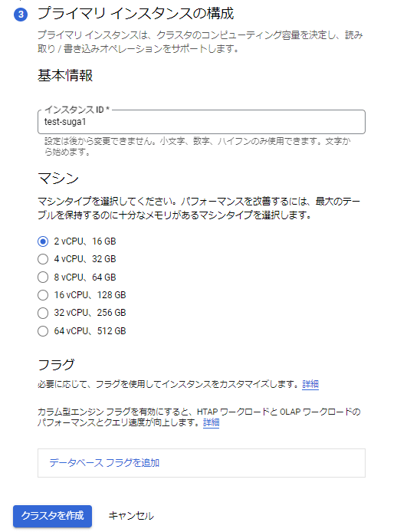Click the プライマリ インスタンスの構成 step heading
Viewport: 420px width, 532px height.
click(136, 14)
